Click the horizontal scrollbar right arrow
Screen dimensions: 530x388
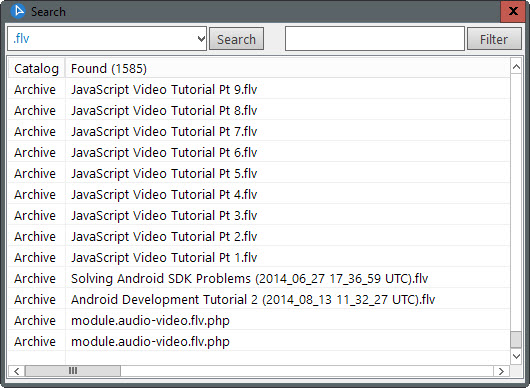501,371
